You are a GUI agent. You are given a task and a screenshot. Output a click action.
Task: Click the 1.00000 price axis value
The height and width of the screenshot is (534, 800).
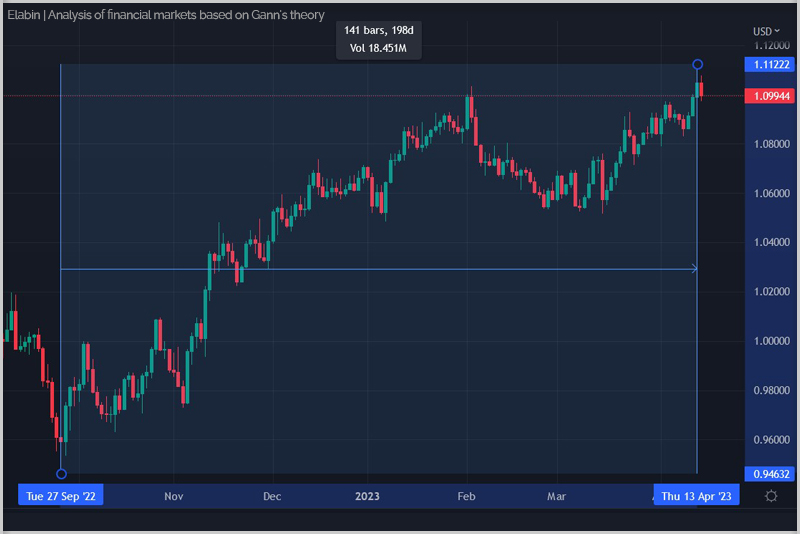(771, 341)
